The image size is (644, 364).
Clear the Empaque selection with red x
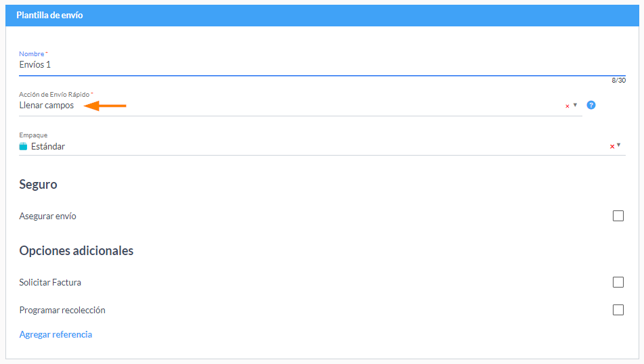coord(612,147)
